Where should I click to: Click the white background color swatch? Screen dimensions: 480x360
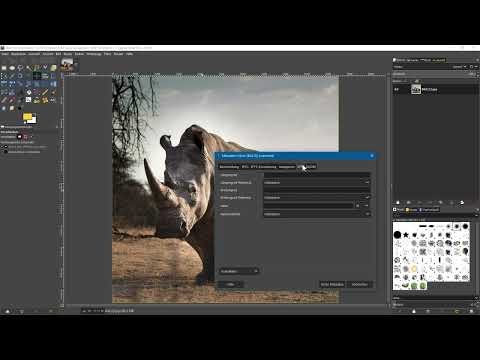tap(33, 120)
